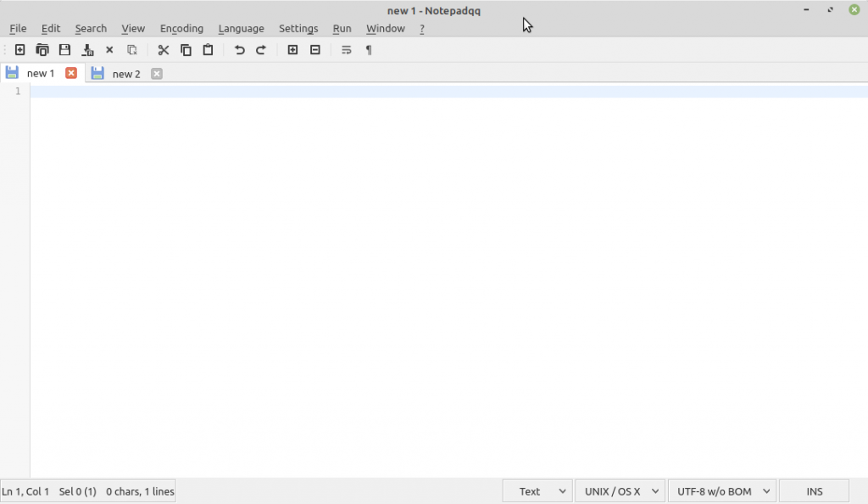Redo the last undone action
Viewport: 868px width, 504px height.
click(x=261, y=50)
